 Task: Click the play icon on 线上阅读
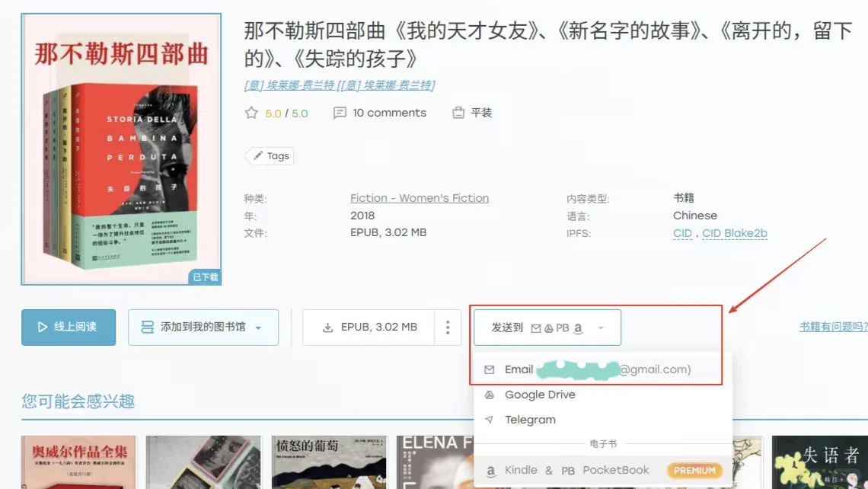pos(42,328)
